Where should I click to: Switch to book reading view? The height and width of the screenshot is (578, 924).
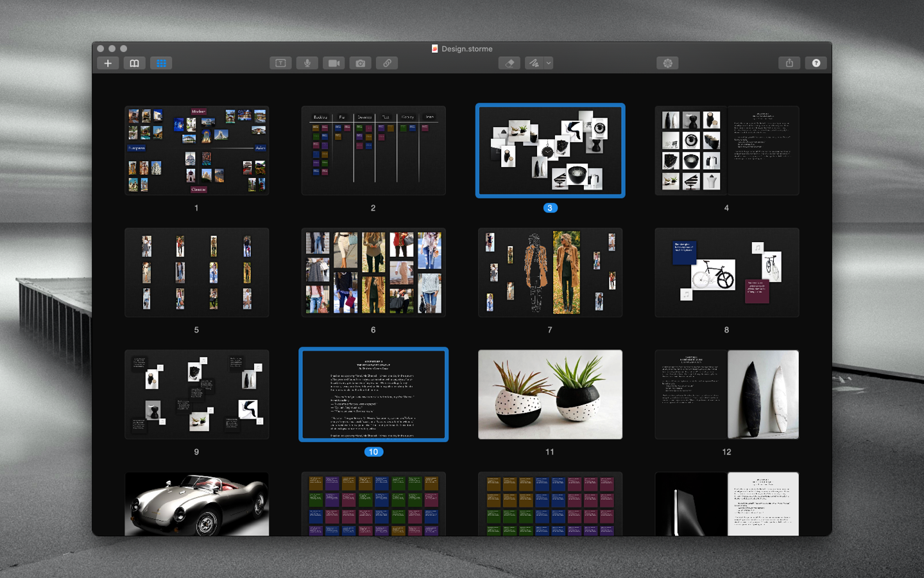pos(134,63)
